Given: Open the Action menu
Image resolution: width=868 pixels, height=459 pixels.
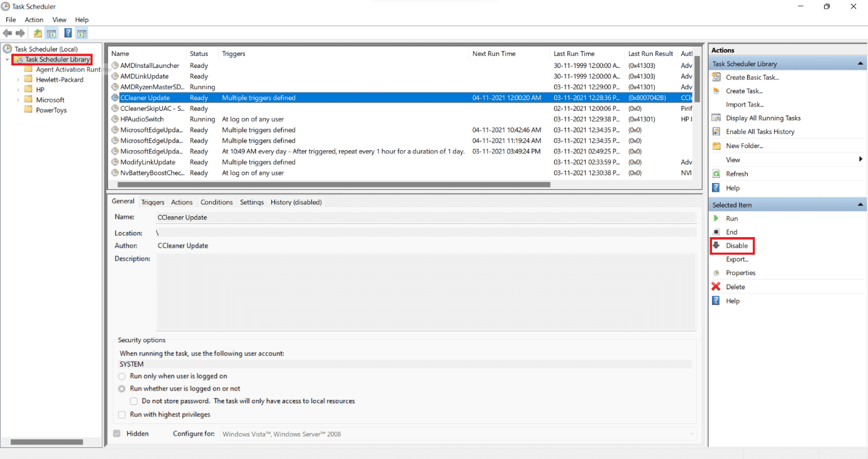Looking at the screenshot, I should point(34,19).
